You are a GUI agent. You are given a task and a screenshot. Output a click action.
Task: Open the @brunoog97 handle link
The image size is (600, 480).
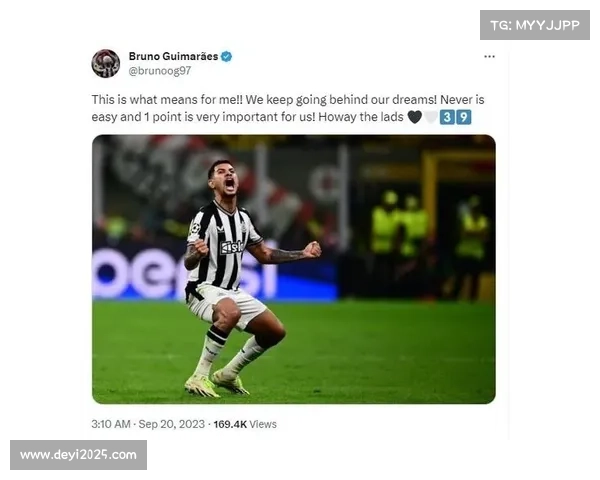pos(160,71)
